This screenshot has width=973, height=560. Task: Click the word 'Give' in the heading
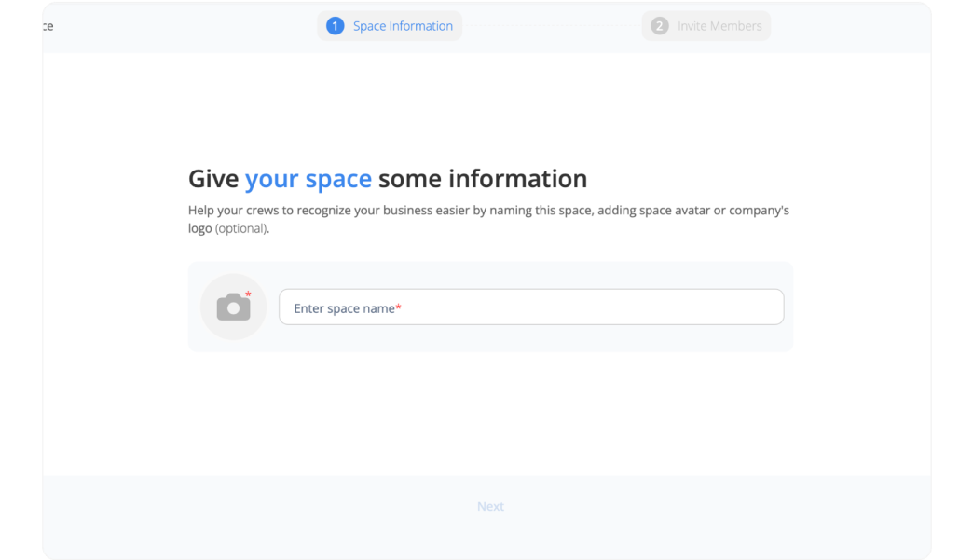pos(213,179)
